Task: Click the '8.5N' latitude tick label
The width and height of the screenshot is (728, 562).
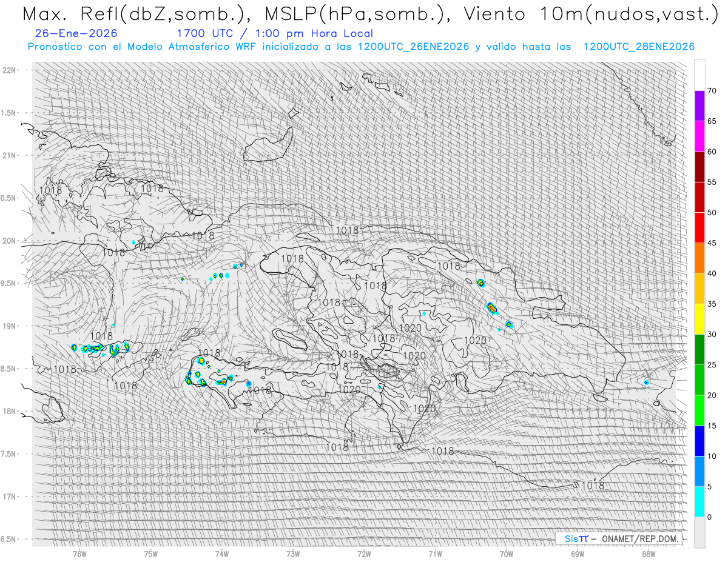Action: point(8,369)
